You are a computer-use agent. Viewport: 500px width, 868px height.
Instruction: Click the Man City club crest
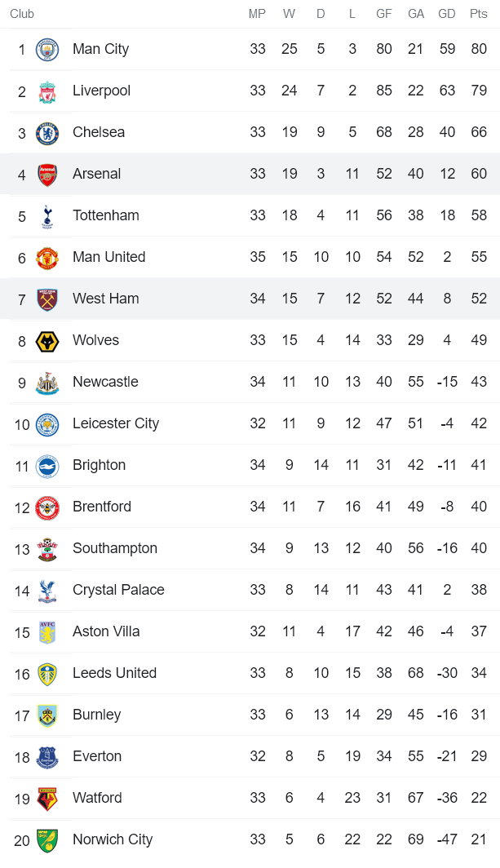click(47, 50)
